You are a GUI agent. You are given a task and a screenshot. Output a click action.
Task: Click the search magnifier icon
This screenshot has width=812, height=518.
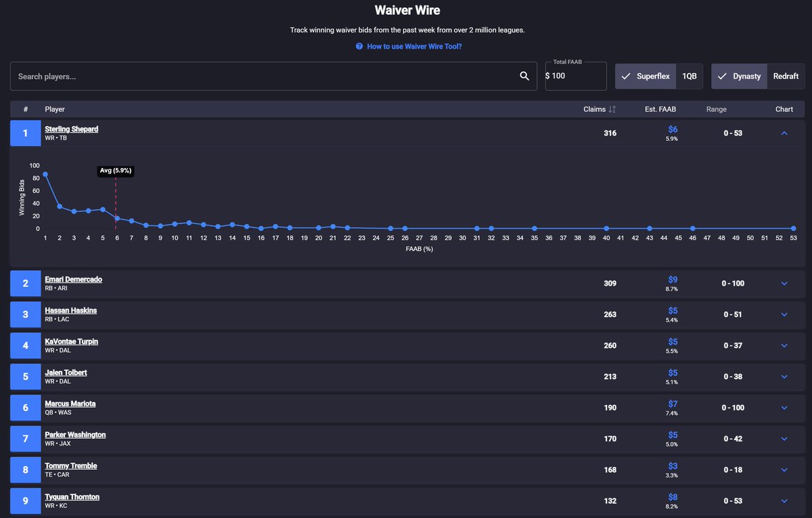524,77
